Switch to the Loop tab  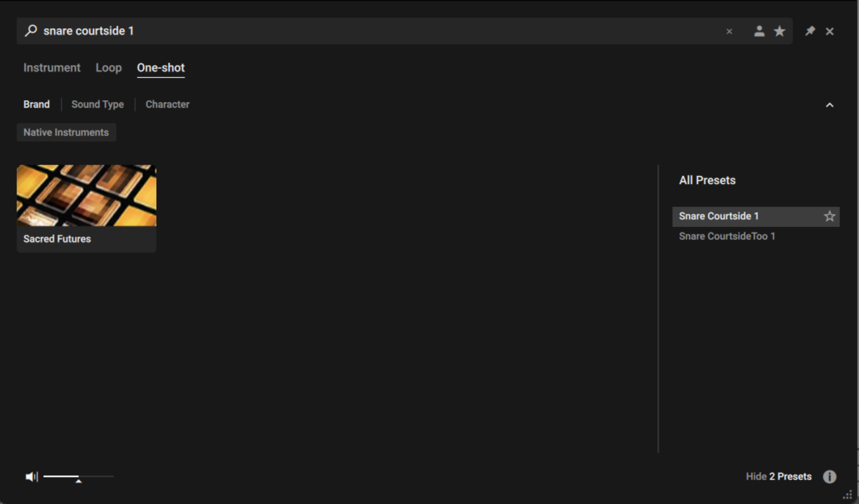click(x=109, y=68)
